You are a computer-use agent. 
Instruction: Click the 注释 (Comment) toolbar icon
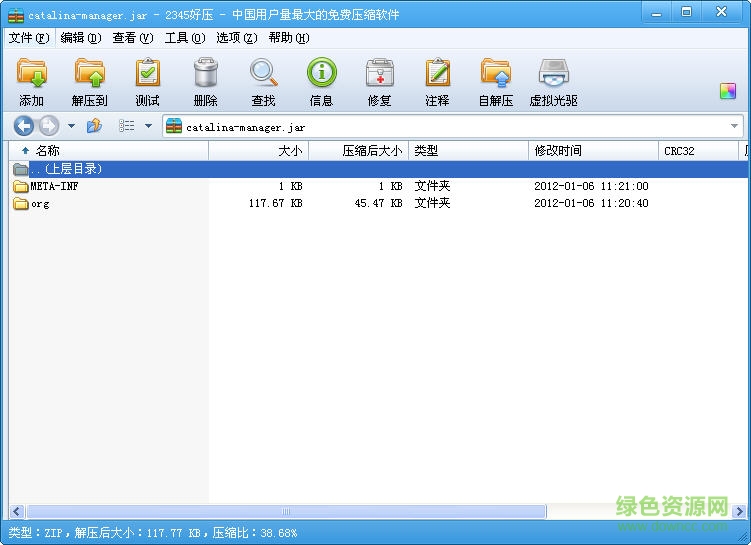437,73
